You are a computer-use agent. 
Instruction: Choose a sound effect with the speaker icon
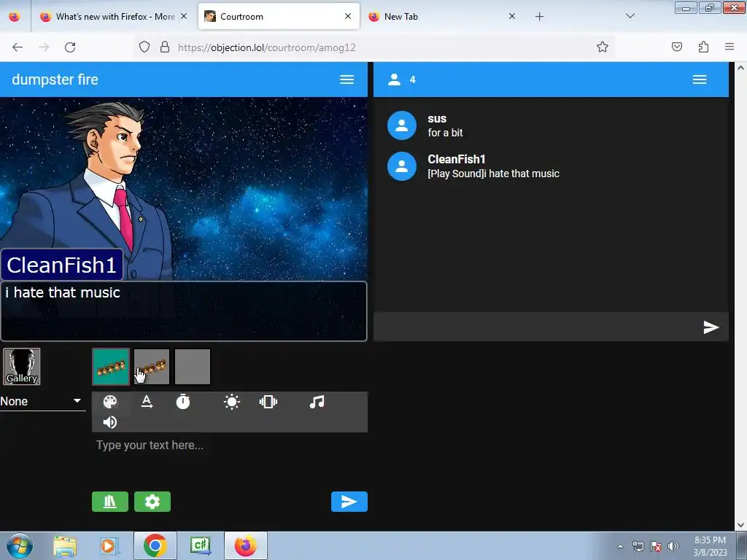click(110, 422)
